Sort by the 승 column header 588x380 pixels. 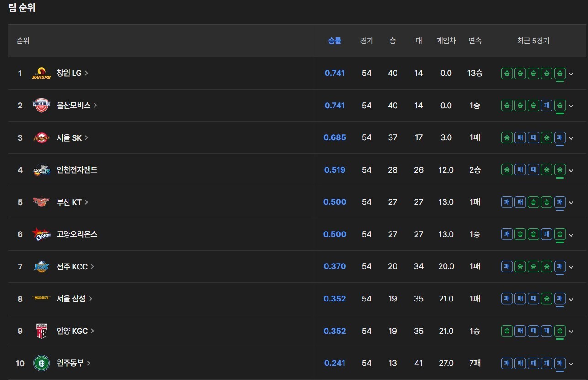point(392,41)
